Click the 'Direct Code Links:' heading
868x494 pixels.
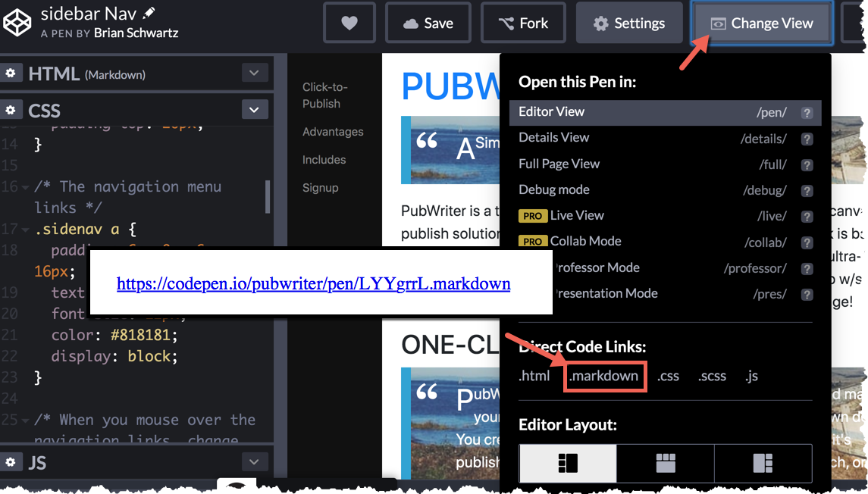tap(582, 347)
